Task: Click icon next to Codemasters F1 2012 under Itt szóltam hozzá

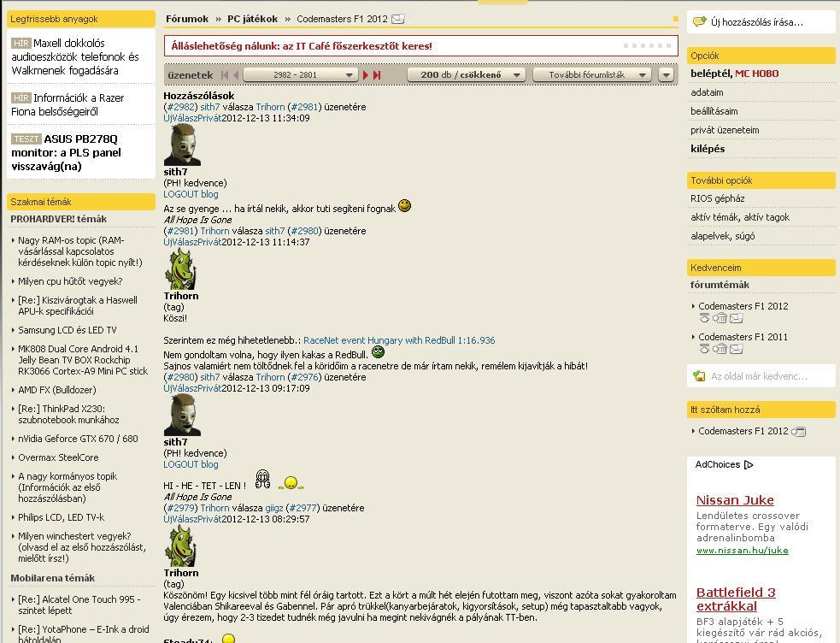Action: pos(798,431)
